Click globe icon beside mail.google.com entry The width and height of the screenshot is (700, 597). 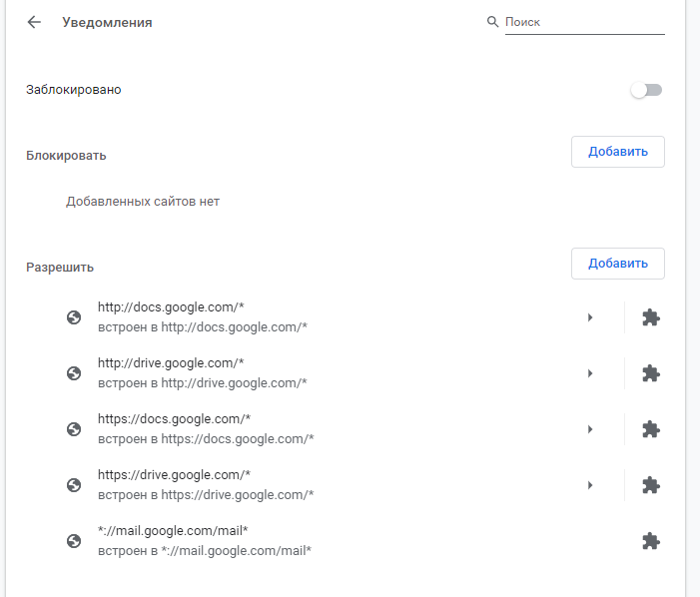(73, 541)
